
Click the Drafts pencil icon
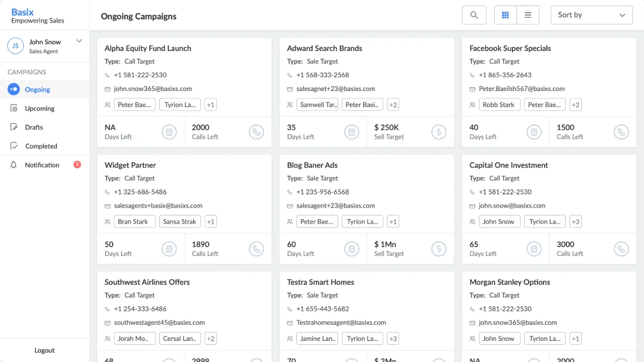click(x=13, y=127)
